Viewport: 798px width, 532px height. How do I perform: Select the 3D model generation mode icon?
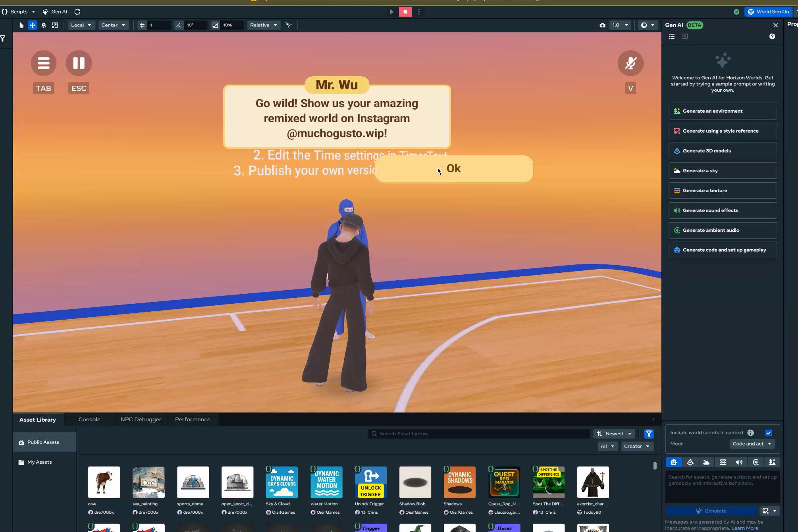coord(690,462)
